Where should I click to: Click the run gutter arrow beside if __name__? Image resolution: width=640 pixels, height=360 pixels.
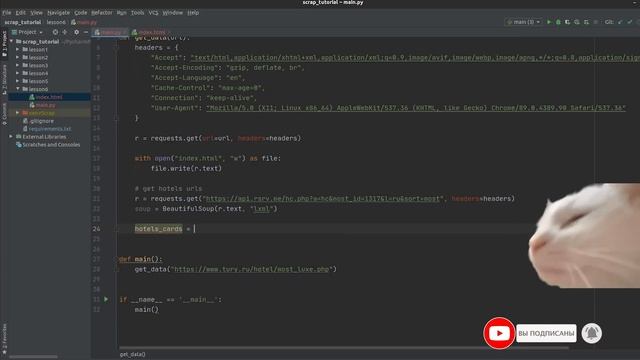tap(106, 299)
